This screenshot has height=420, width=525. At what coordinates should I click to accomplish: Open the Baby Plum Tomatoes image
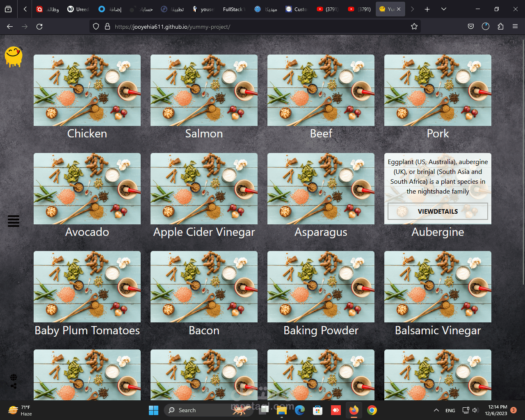click(x=87, y=287)
